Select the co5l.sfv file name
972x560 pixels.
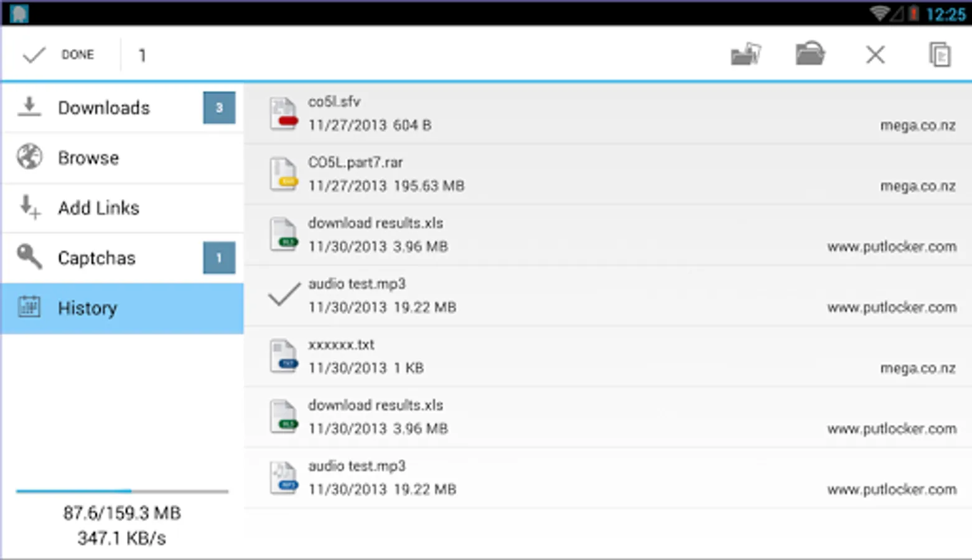point(334,101)
